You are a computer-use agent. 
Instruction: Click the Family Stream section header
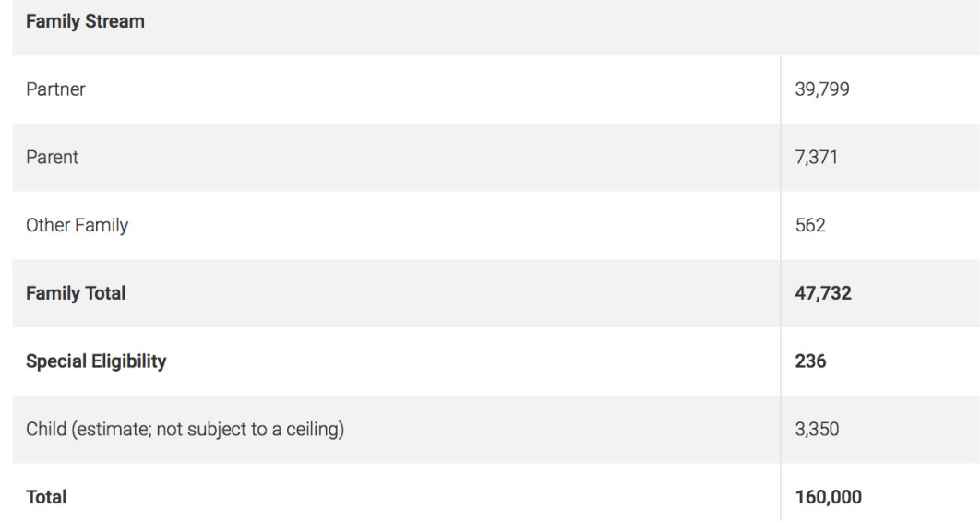coord(85,21)
